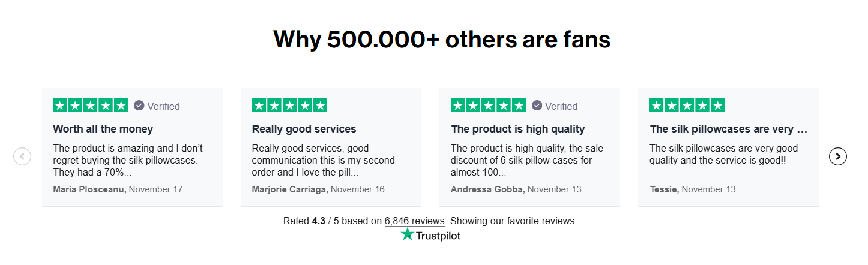Screen dimensions: 868x265
Task: Click Andressa Gobba's five-star rating
Action: tap(488, 106)
